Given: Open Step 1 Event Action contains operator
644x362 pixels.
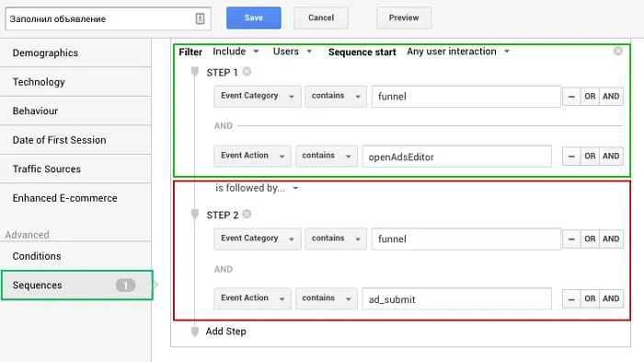Looking at the screenshot, I should tap(326, 156).
